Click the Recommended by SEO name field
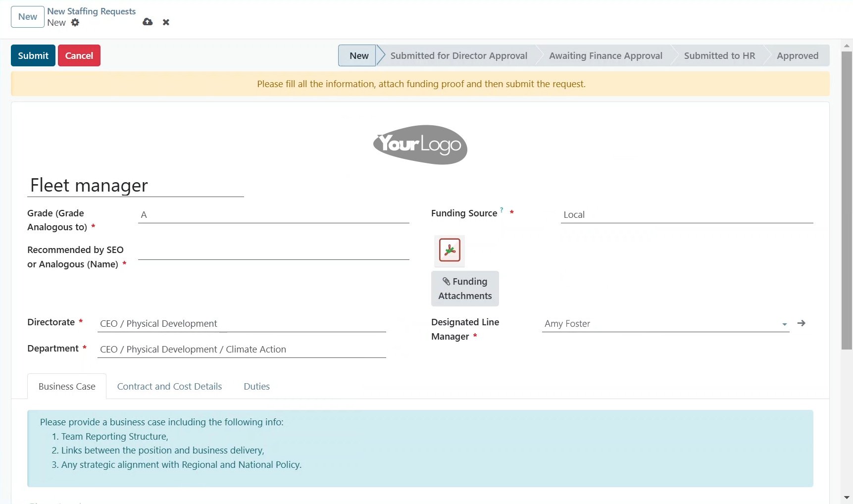The width and height of the screenshot is (853, 504). (x=273, y=252)
